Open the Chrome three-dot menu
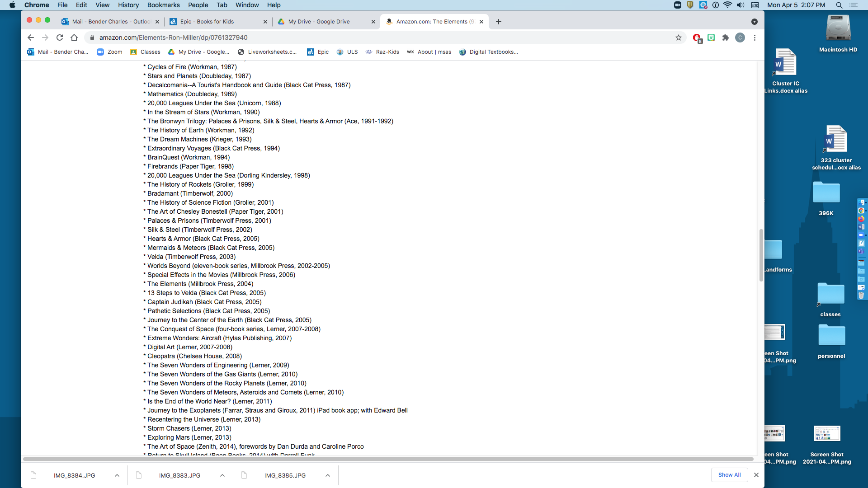The width and height of the screenshot is (868, 488). [x=755, y=38]
